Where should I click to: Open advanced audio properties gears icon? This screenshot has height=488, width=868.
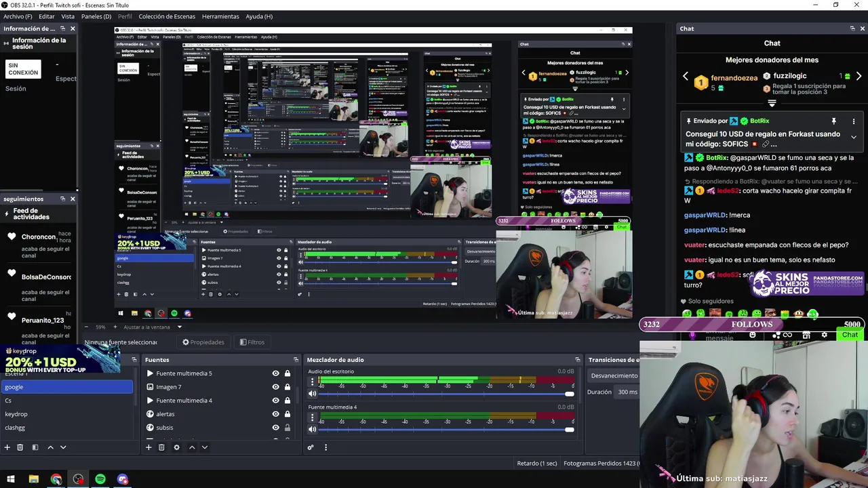click(x=311, y=447)
